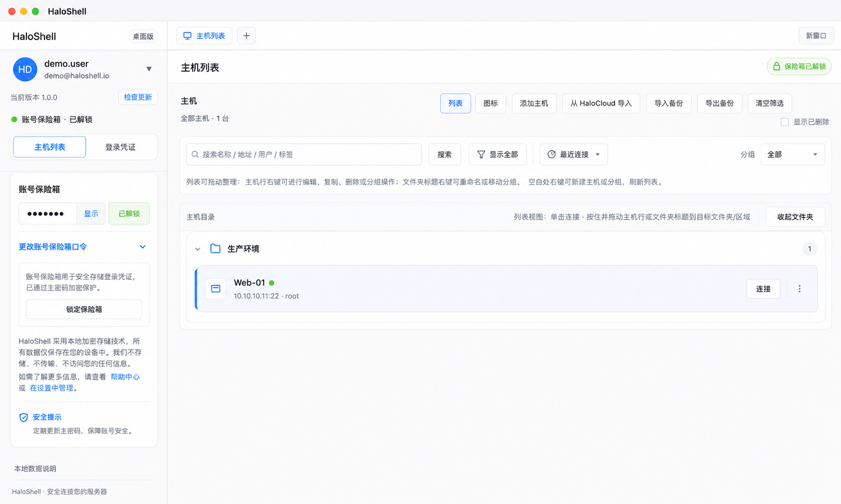
Task: Expand 更改账号保险箱口令 section
Action: 53,247
